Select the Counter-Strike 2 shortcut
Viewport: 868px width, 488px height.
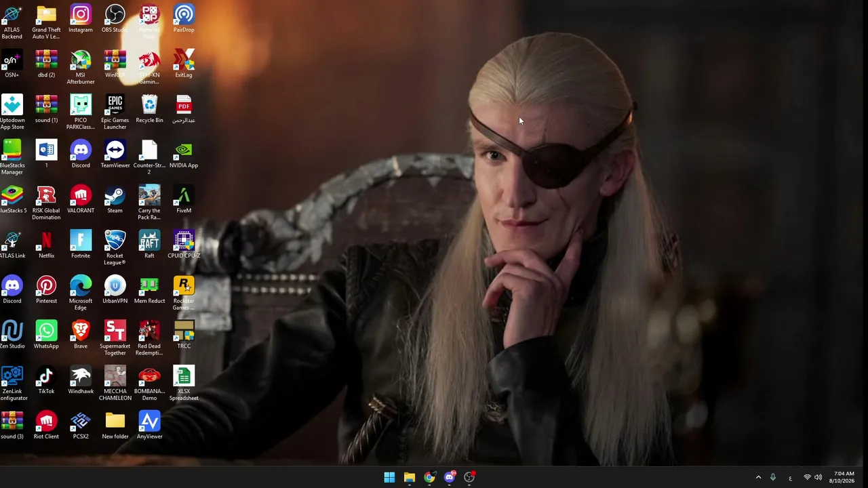(x=149, y=158)
